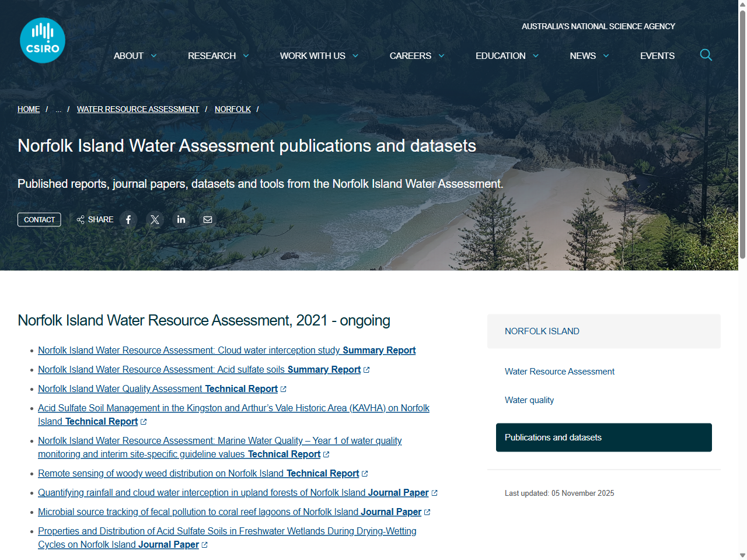Select the EVENTS menu item
Image resolution: width=747 pixels, height=560 pixels.
coord(657,55)
